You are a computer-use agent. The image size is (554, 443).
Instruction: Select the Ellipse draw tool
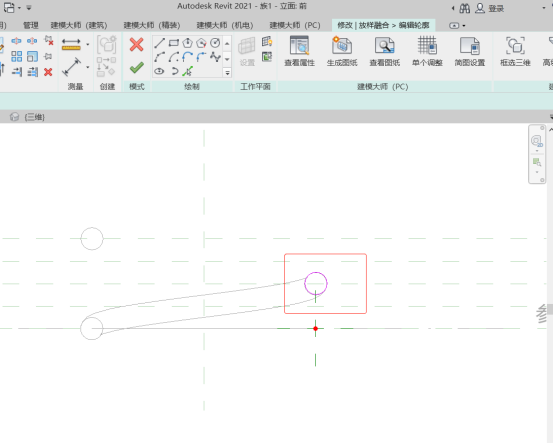click(159, 71)
